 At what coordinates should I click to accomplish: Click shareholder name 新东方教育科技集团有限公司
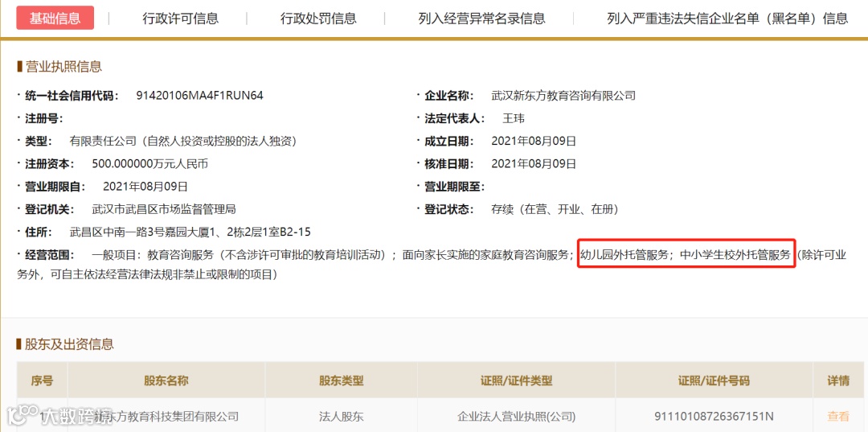(x=166, y=417)
